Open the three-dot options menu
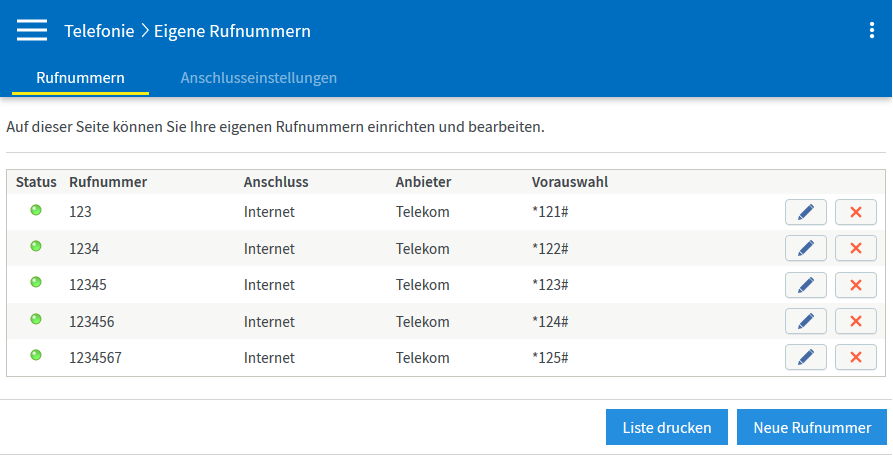 click(x=872, y=31)
